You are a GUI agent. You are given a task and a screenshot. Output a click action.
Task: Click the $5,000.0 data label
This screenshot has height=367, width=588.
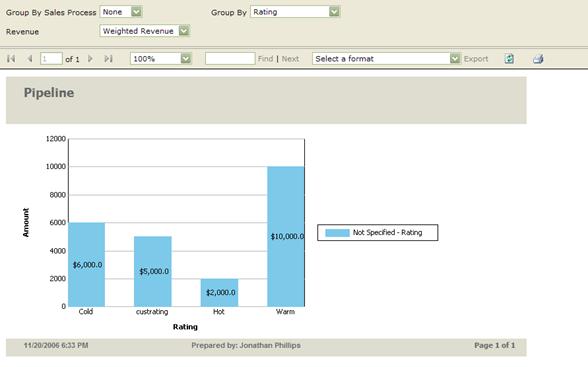(x=154, y=271)
